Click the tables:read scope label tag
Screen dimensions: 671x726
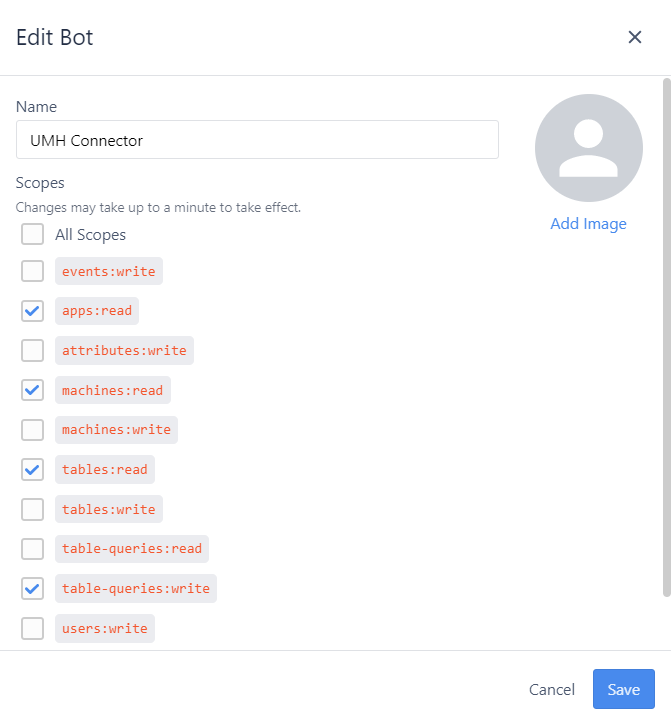[105, 469]
